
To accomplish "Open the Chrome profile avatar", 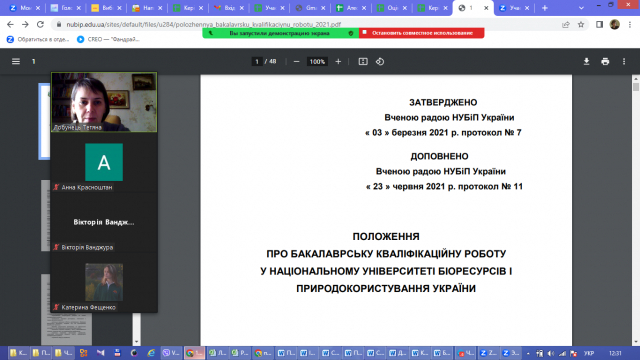I will 615,24.
